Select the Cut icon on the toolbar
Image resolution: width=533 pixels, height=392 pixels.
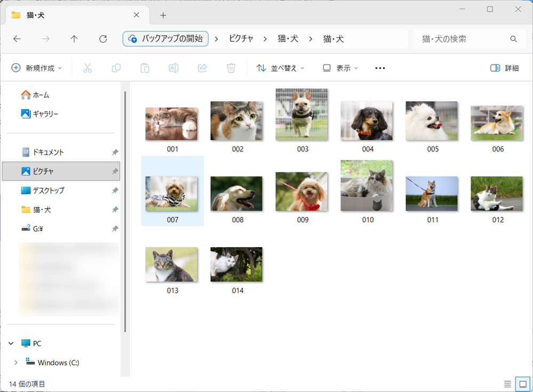(x=87, y=68)
